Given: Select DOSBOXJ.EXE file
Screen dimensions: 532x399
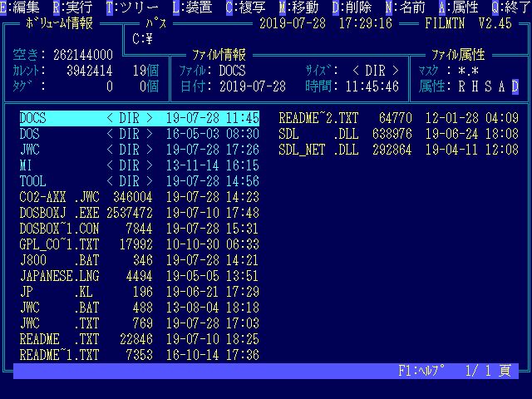Looking at the screenshot, I should click(58, 213).
